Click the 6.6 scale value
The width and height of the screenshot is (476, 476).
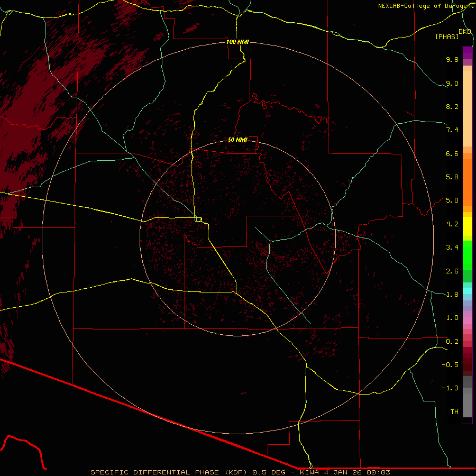452,153
